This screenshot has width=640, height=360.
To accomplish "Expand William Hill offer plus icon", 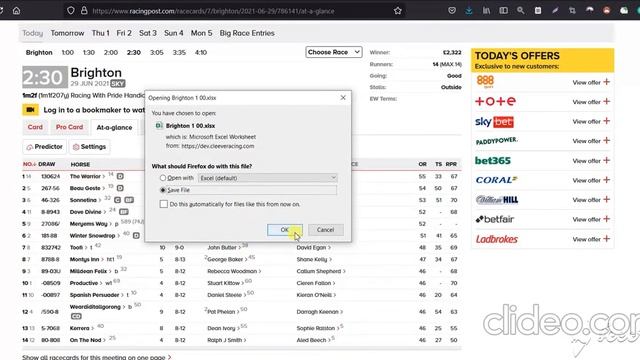I will point(607,200).
